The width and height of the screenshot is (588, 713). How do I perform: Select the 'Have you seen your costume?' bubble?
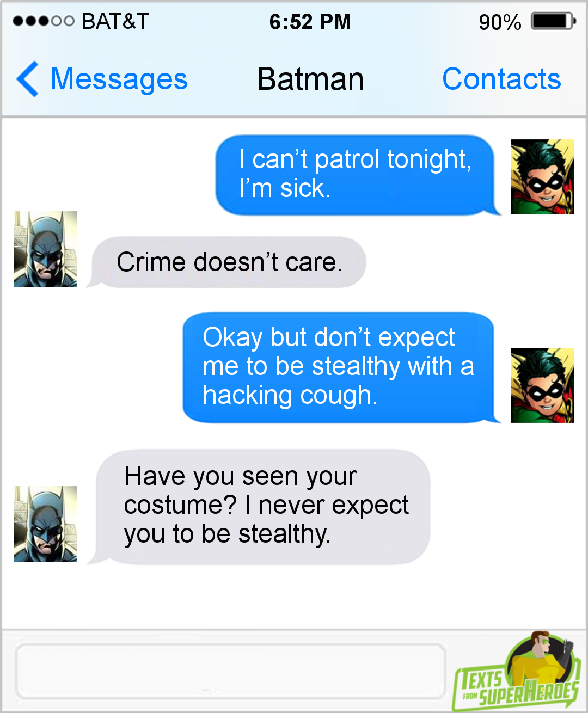[259, 507]
